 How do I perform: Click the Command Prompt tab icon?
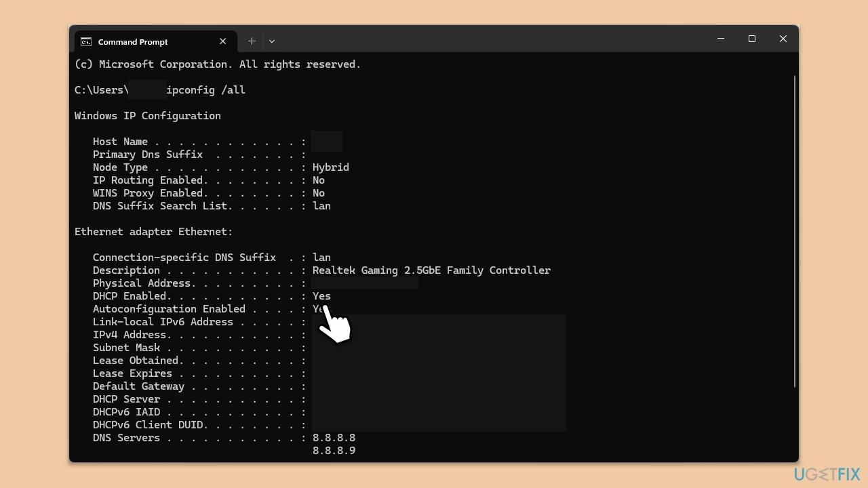point(86,41)
